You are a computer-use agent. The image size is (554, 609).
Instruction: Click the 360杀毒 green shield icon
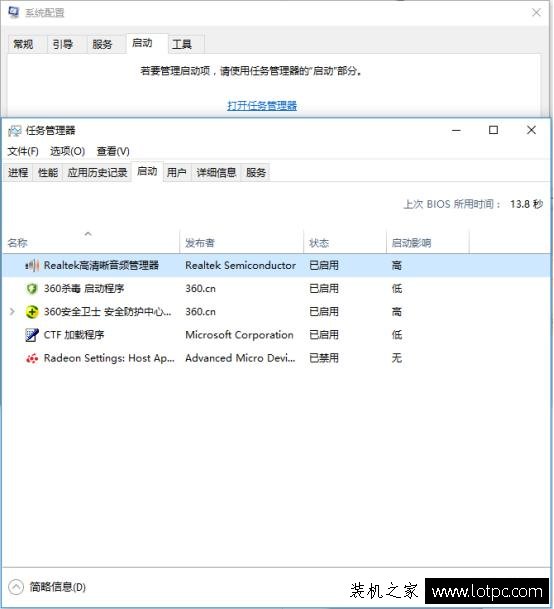coord(31,289)
